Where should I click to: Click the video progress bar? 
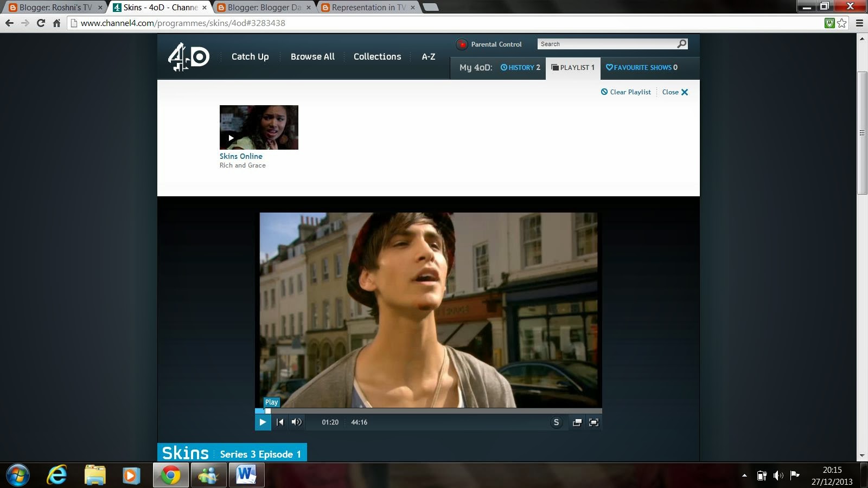tap(429, 411)
